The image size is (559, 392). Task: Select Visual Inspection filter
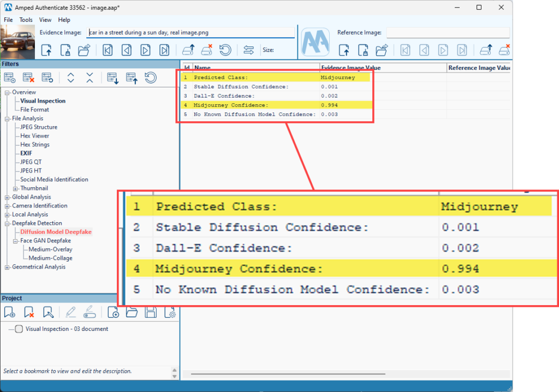[x=43, y=101]
